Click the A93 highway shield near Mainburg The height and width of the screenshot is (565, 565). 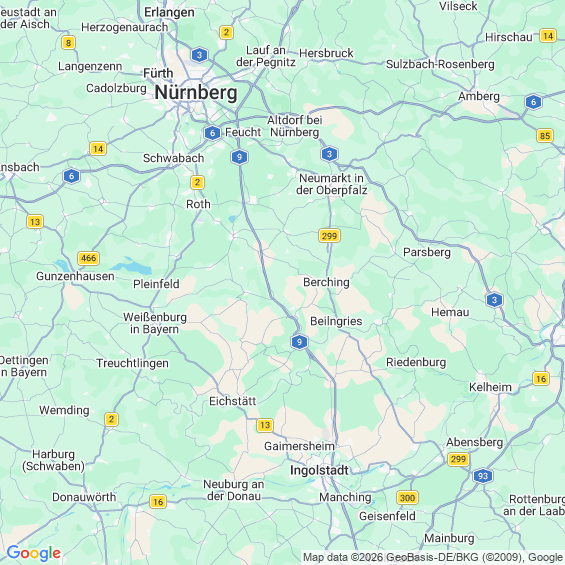click(x=482, y=476)
